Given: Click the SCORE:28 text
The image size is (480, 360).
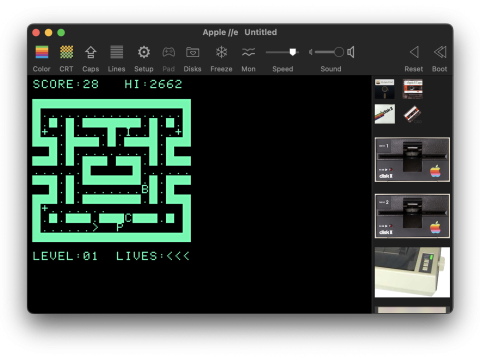Looking at the screenshot, I should pos(66,84).
